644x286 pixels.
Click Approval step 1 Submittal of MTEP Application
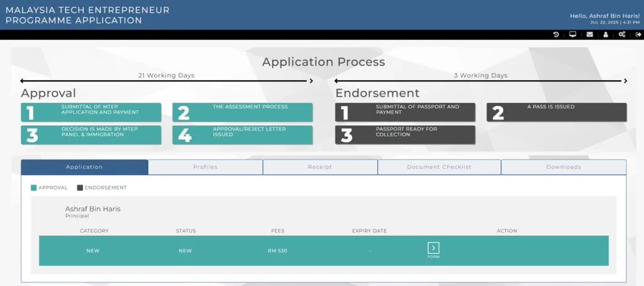(x=91, y=112)
